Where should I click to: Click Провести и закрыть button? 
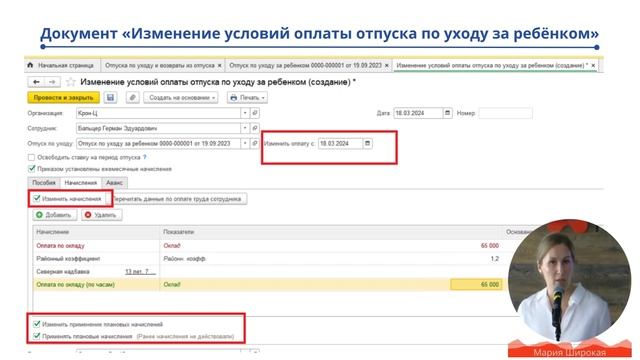[x=63, y=98]
